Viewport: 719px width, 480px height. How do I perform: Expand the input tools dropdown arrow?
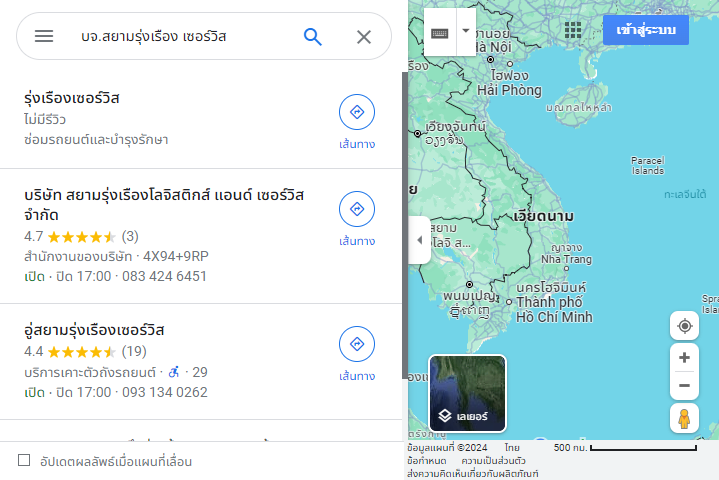pos(466,31)
